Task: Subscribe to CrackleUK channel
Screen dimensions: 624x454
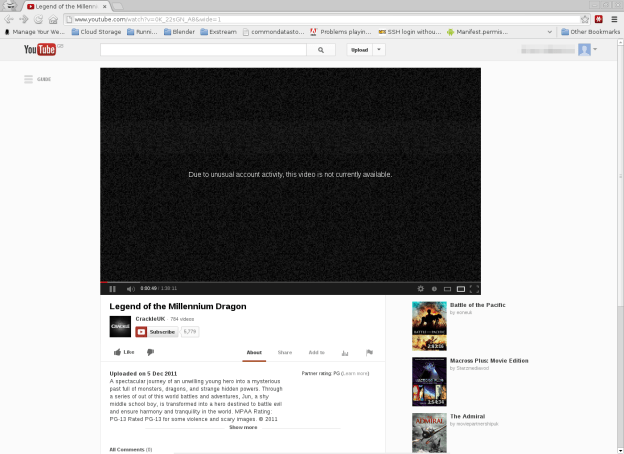Action: tap(156, 332)
